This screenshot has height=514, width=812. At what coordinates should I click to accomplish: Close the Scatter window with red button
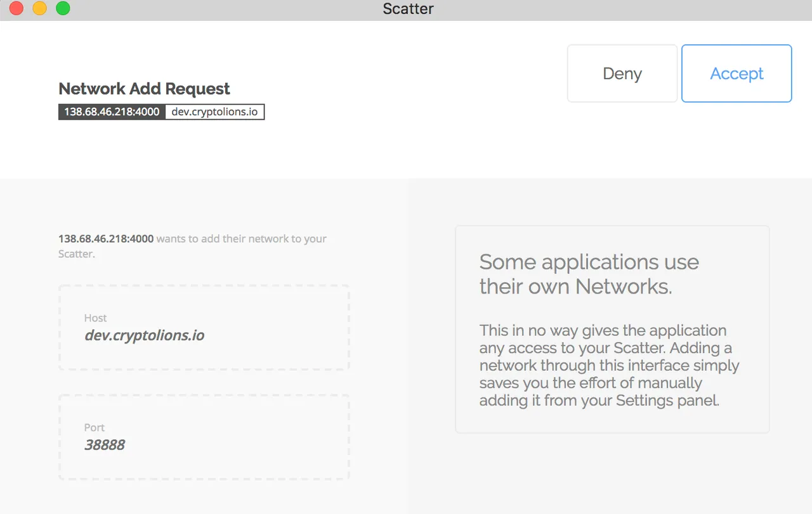16,8
